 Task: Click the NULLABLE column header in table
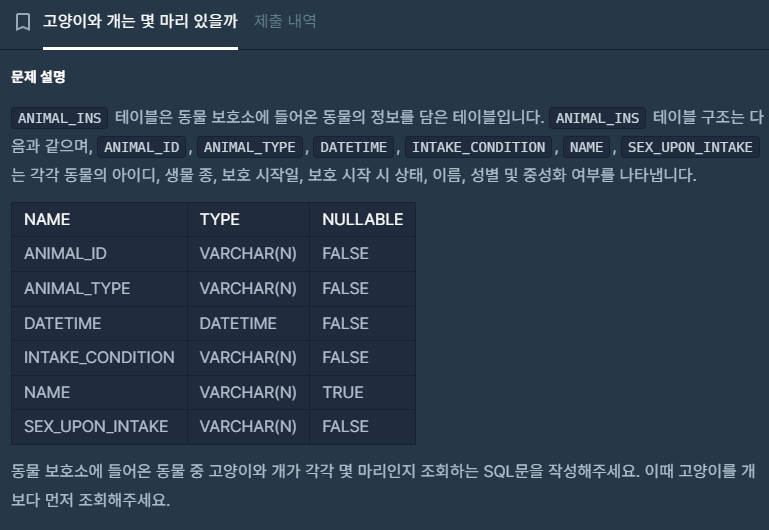click(363, 219)
